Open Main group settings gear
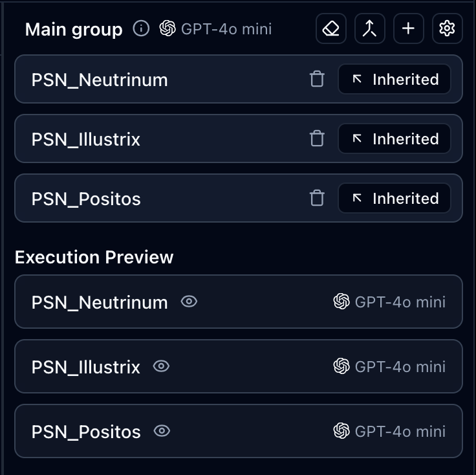The height and width of the screenshot is (475, 476). [448, 29]
